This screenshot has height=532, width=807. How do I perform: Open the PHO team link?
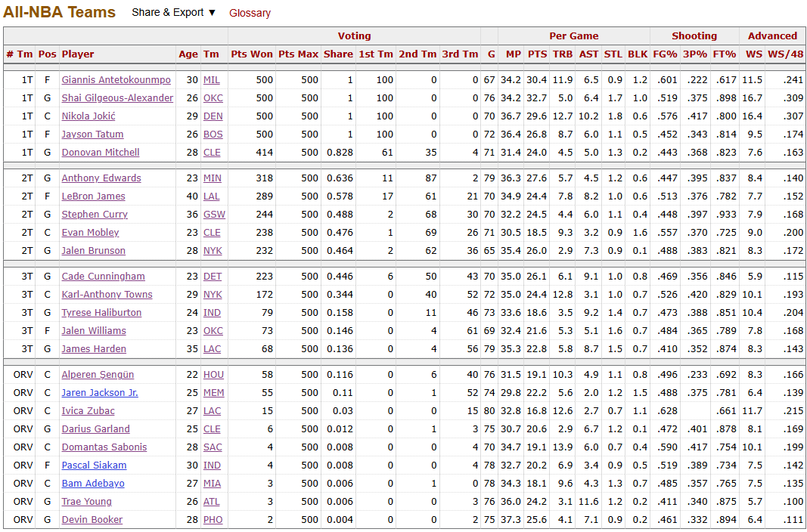pyautogui.click(x=213, y=520)
